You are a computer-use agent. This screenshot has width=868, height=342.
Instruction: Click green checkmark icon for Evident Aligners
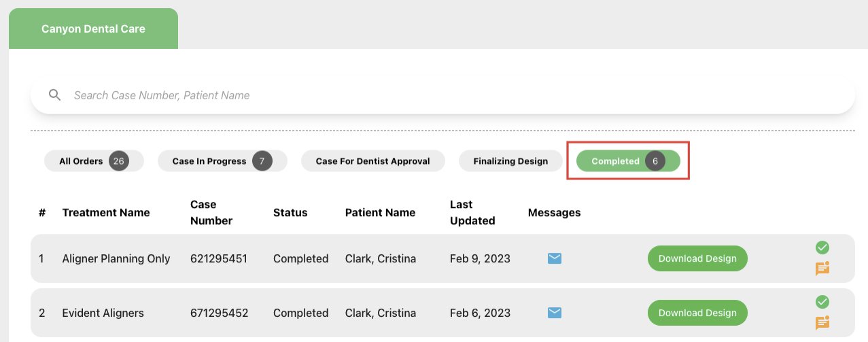click(822, 302)
